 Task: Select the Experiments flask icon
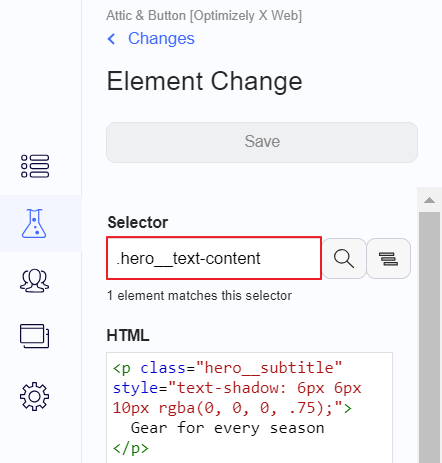34,223
